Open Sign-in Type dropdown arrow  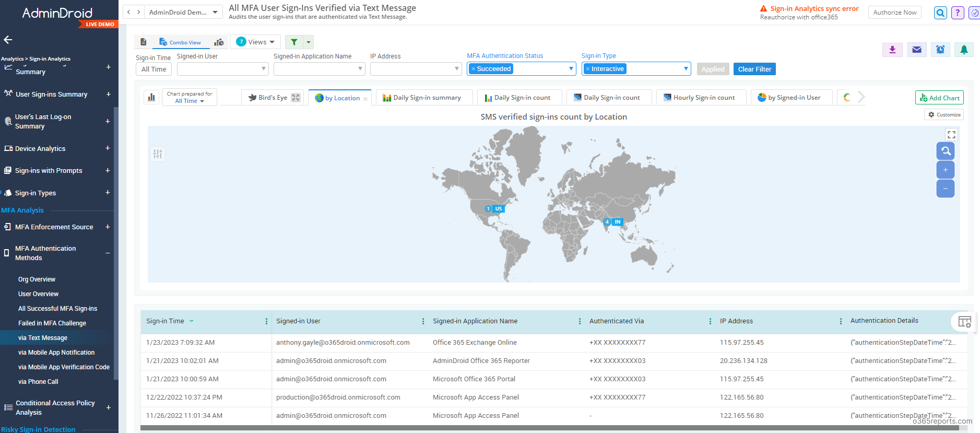click(686, 68)
